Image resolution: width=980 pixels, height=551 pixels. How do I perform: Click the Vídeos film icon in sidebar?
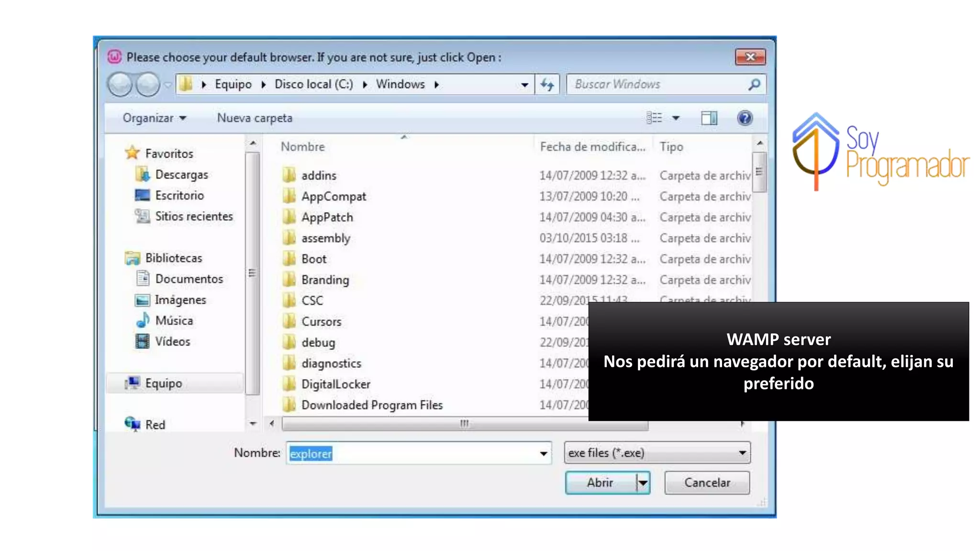(x=143, y=341)
